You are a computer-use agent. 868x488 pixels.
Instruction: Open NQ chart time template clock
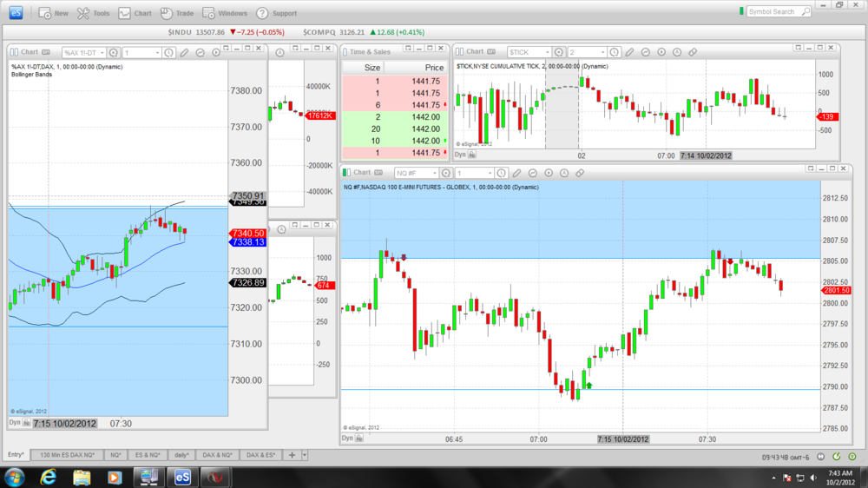[x=502, y=173]
